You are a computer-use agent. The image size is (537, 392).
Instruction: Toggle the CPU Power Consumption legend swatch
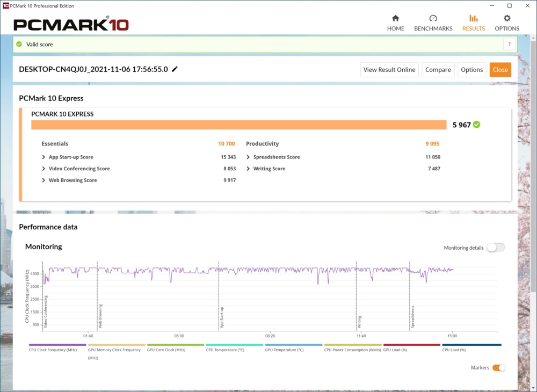[x=353, y=345]
